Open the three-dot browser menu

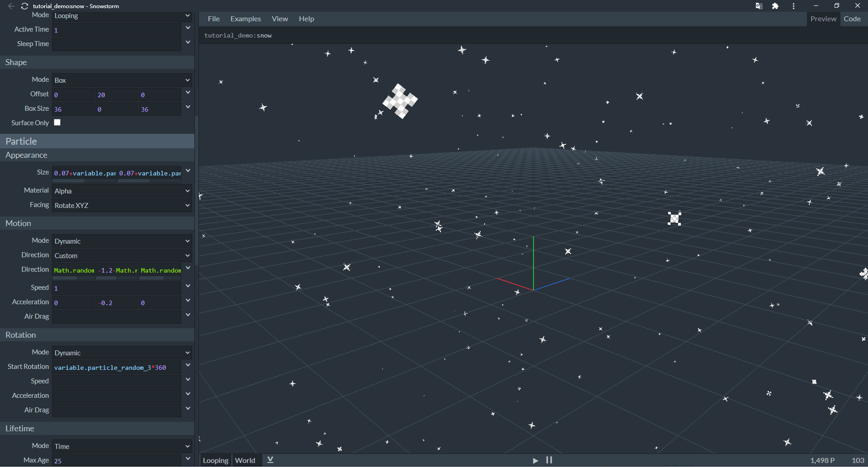point(793,6)
